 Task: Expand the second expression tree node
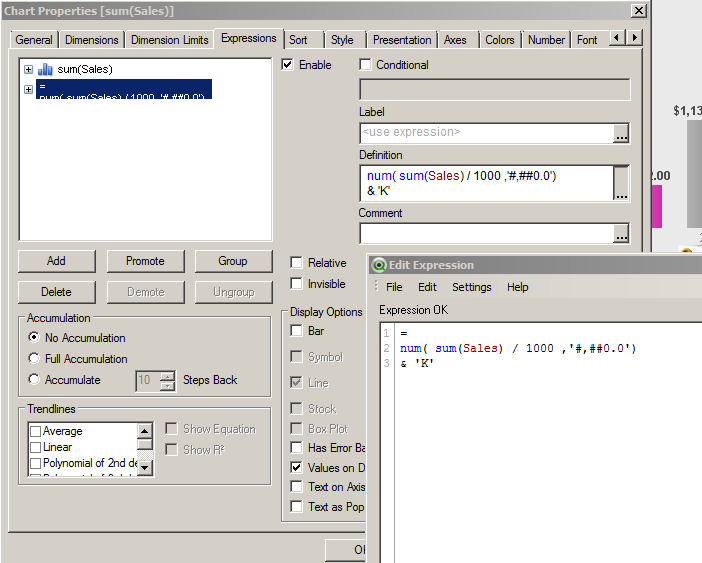pos(28,89)
